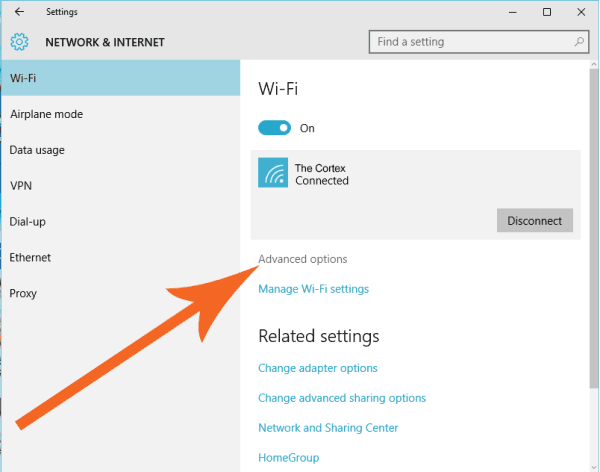The width and height of the screenshot is (600, 472).
Task: Click the vertical scrollbar thumb
Action: (x=593, y=228)
